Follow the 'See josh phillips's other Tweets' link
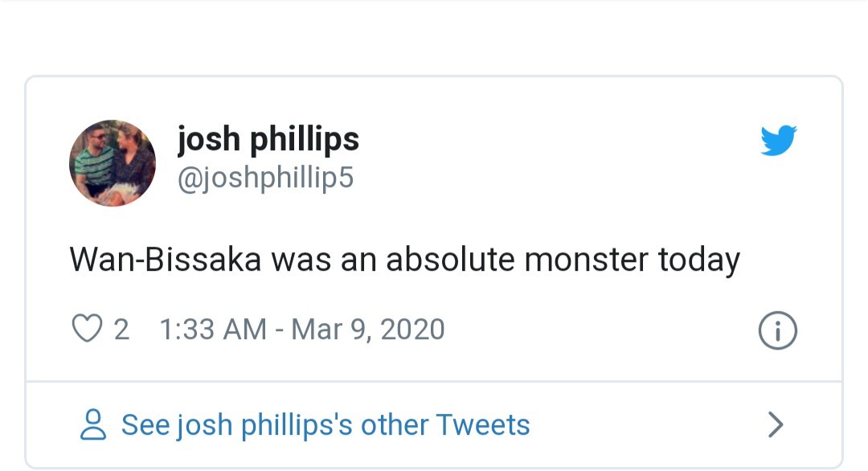This screenshot has width=868, height=471. 324,424
